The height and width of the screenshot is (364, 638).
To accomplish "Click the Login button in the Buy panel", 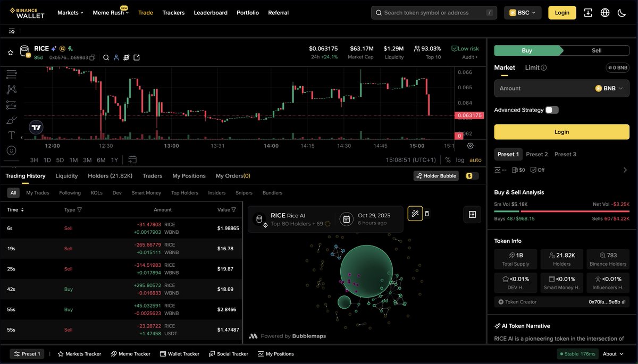I will [561, 131].
